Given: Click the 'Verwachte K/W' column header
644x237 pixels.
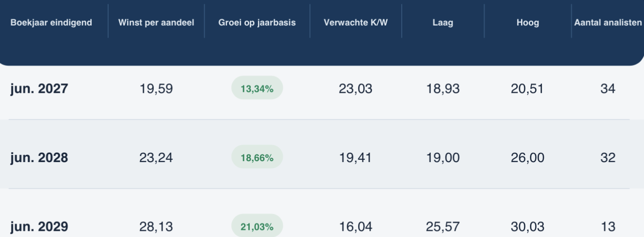Looking at the screenshot, I should pyautogui.click(x=356, y=23).
